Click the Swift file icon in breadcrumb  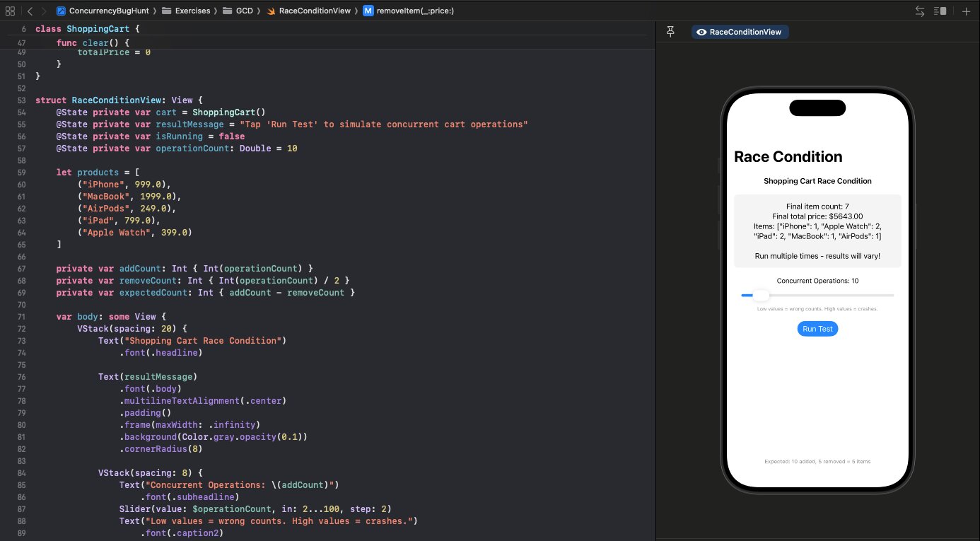click(x=270, y=11)
